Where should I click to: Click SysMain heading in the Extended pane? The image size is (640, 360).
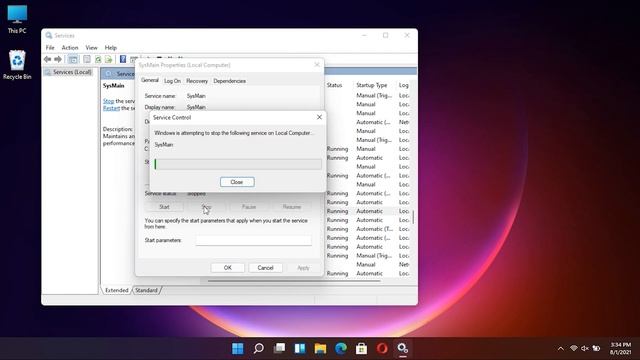(113, 86)
